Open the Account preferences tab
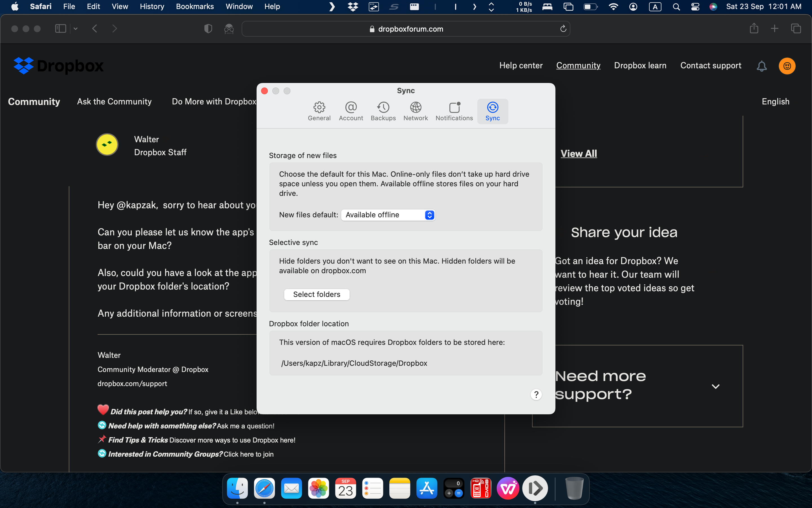 (x=351, y=111)
